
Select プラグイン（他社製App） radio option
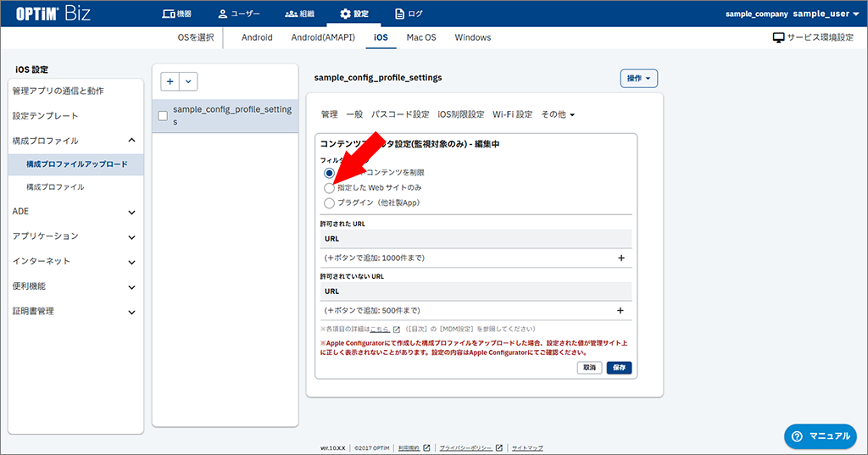click(330, 203)
